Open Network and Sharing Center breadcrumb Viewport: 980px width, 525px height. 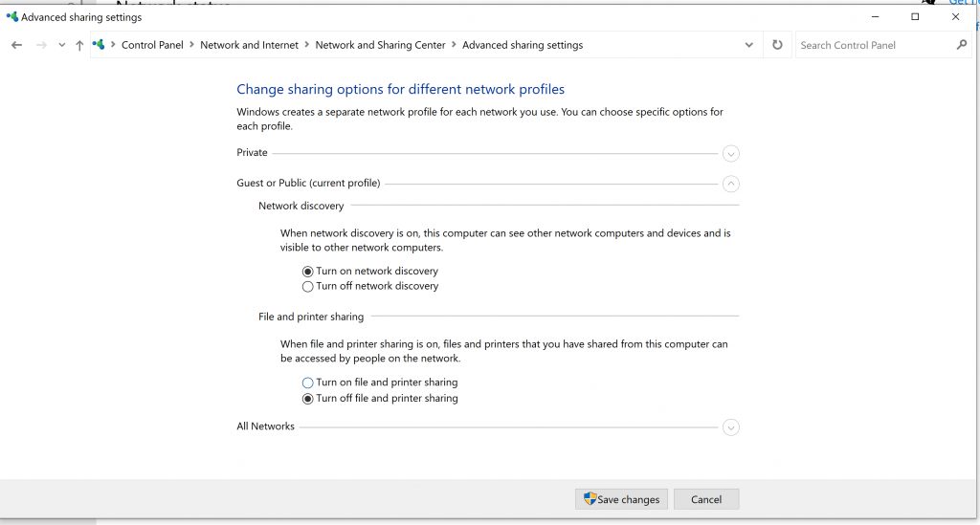(380, 45)
